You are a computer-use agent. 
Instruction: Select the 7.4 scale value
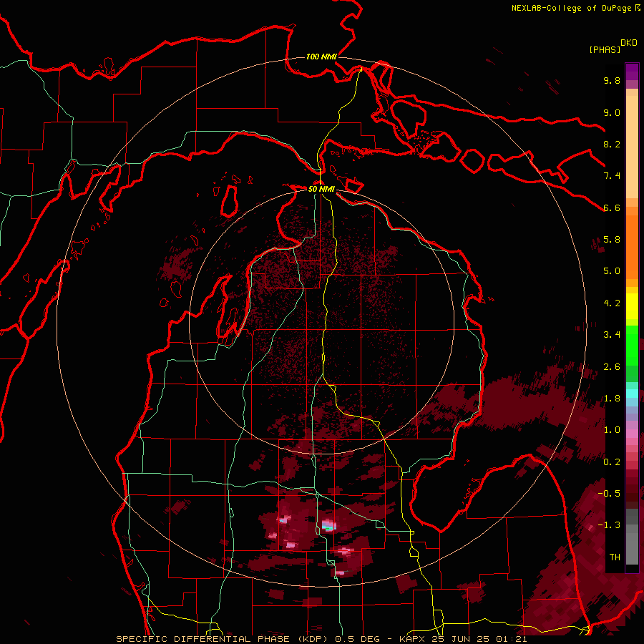point(612,176)
